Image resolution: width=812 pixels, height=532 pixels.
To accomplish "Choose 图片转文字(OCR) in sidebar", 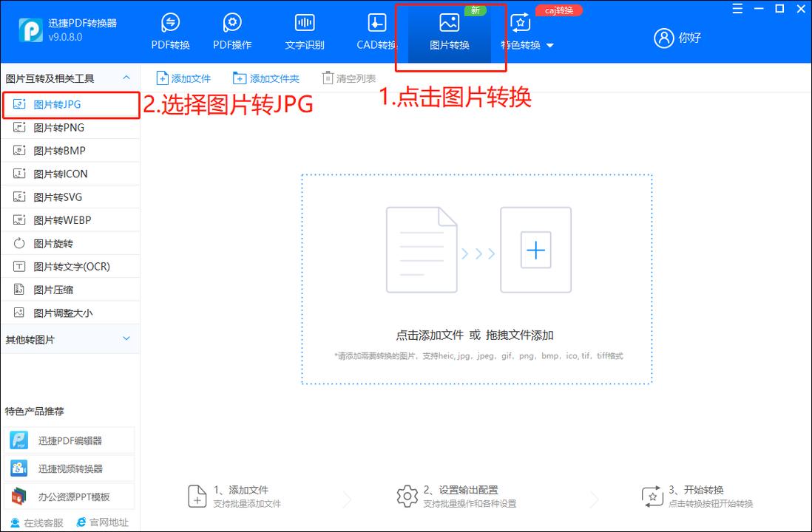I will (x=71, y=267).
